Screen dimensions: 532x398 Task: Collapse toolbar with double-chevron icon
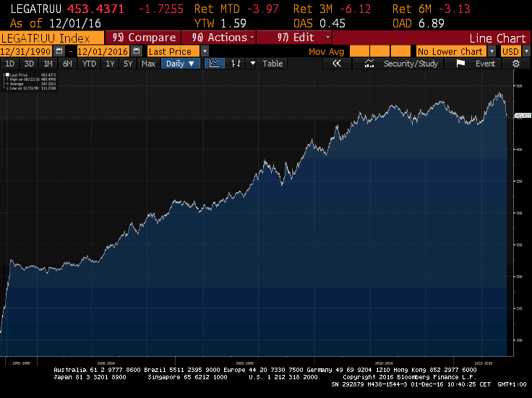(337, 64)
